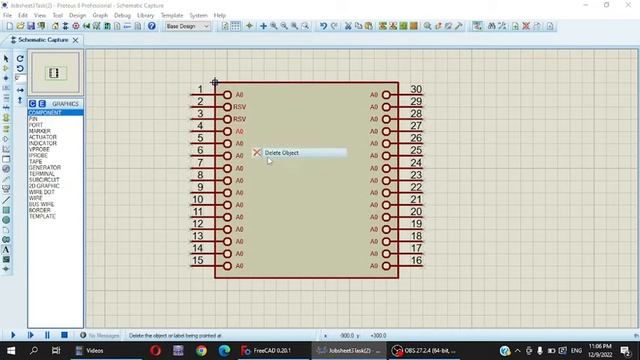The width and height of the screenshot is (640, 360).
Task: Click the Save Project floppy icon
Action: pyautogui.click(x=31, y=26)
